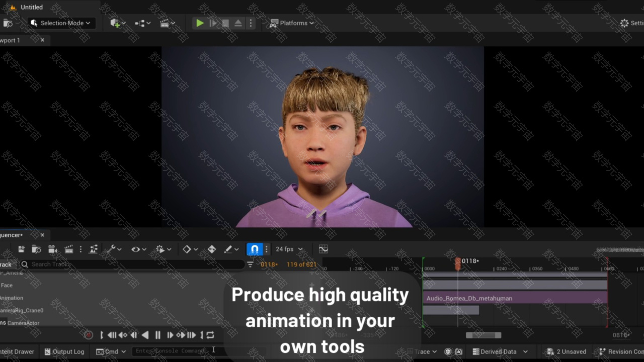The width and height of the screenshot is (644, 362).
Task: Open the Output Log
Action: point(64,351)
